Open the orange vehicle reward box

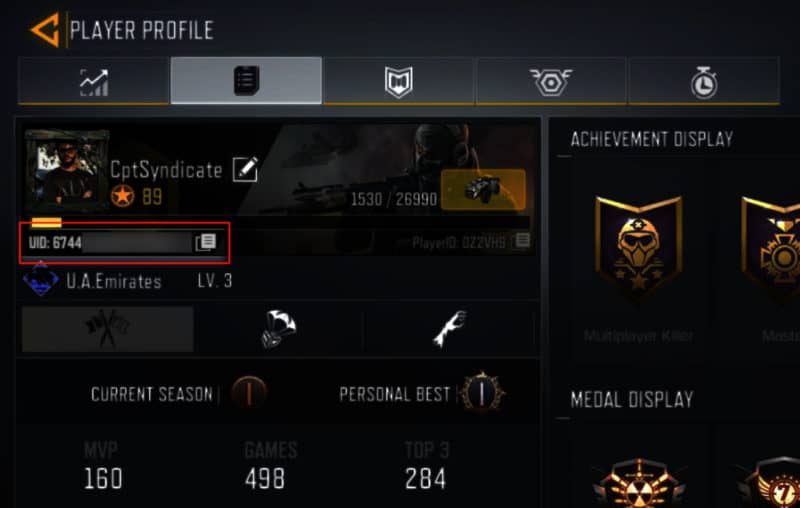point(483,189)
